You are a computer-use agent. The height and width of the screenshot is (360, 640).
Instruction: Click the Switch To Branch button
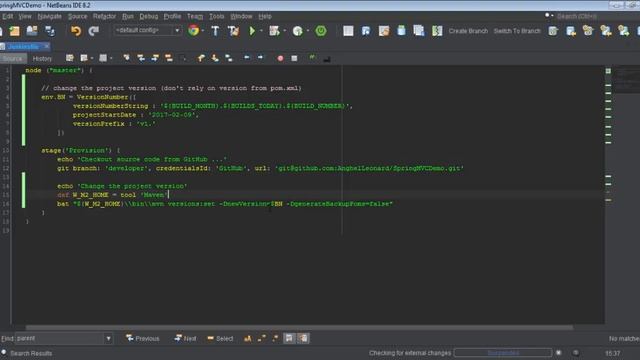[x=517, y=31]
